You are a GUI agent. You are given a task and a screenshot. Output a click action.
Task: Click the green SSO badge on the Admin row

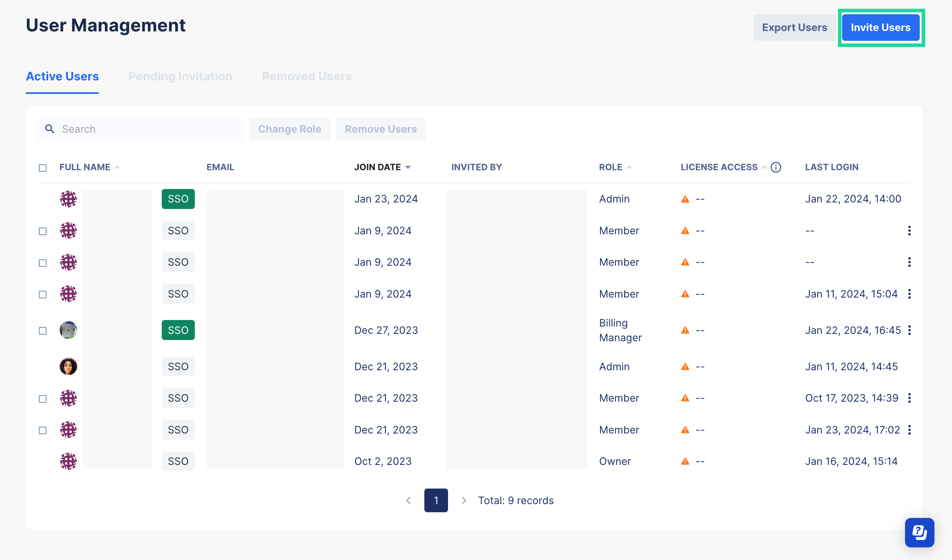coord(178,199)
